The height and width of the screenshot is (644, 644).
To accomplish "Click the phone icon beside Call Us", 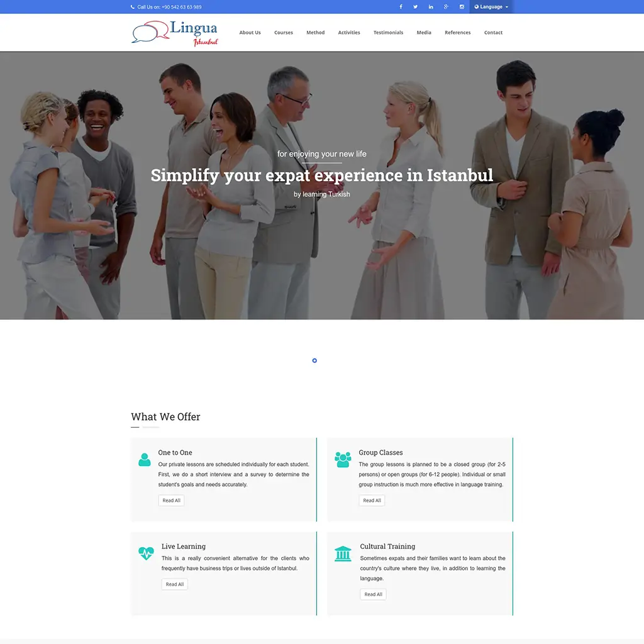I will [x=133, y=7].
